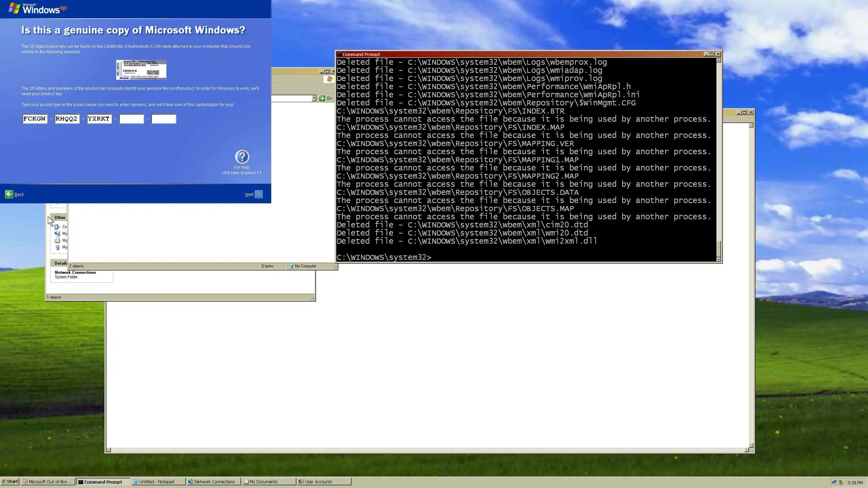The height and width of the screenshot is (488, 868).
Task: Click the green Go arrow button
Action: pos(322,98)
